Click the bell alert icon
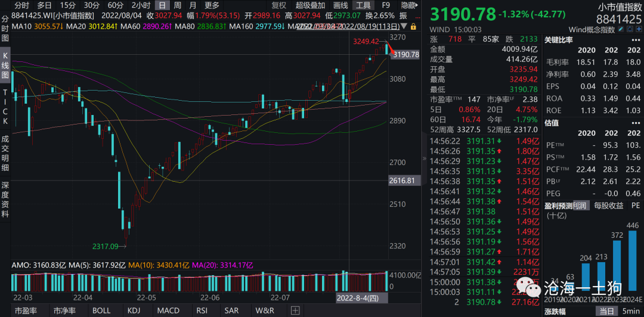The width and height of the screenshot is (644, 317). pyautogui.click(x=630, y=29)
